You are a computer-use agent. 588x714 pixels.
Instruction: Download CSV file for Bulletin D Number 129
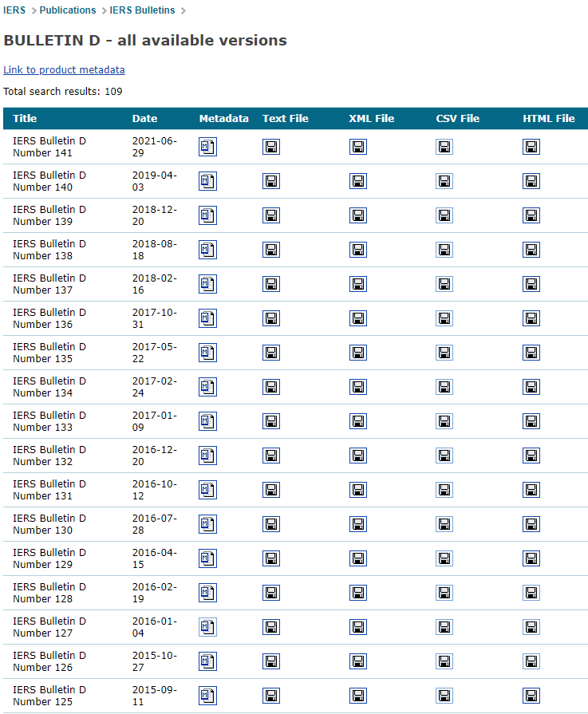444,558
